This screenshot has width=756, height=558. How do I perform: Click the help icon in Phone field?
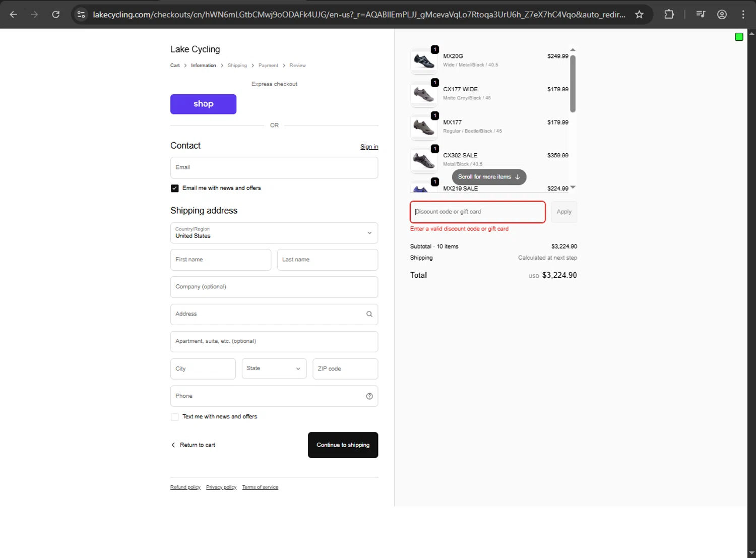click(x=369, y=396)
